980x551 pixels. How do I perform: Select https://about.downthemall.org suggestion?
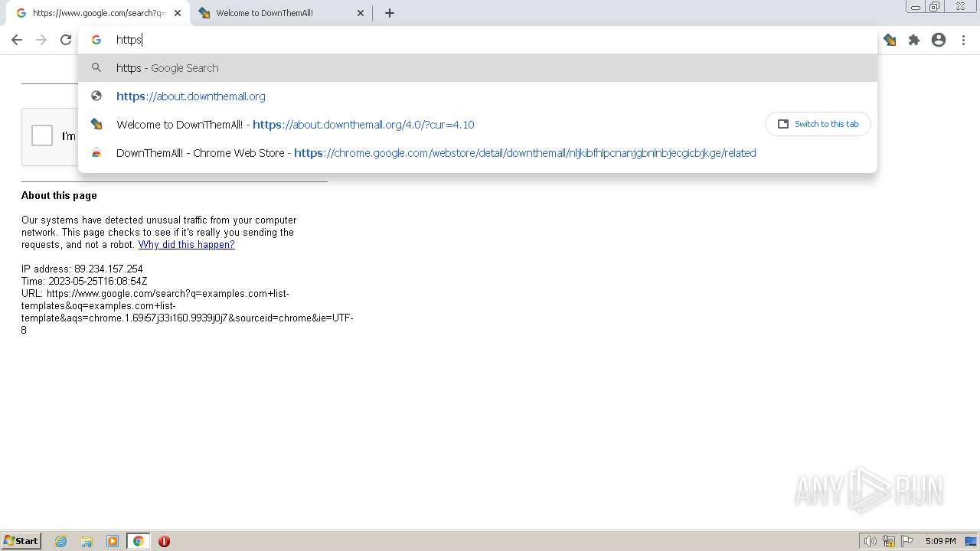click(478, 96)
